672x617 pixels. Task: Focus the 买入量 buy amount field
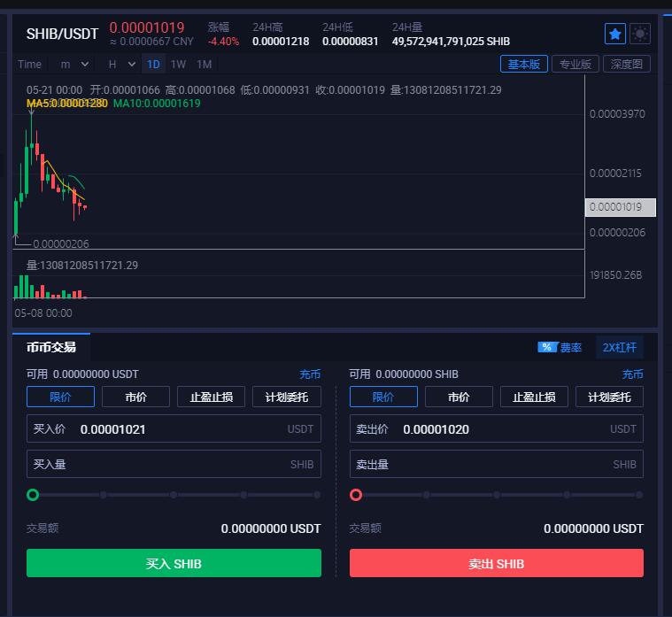point(174,464)
